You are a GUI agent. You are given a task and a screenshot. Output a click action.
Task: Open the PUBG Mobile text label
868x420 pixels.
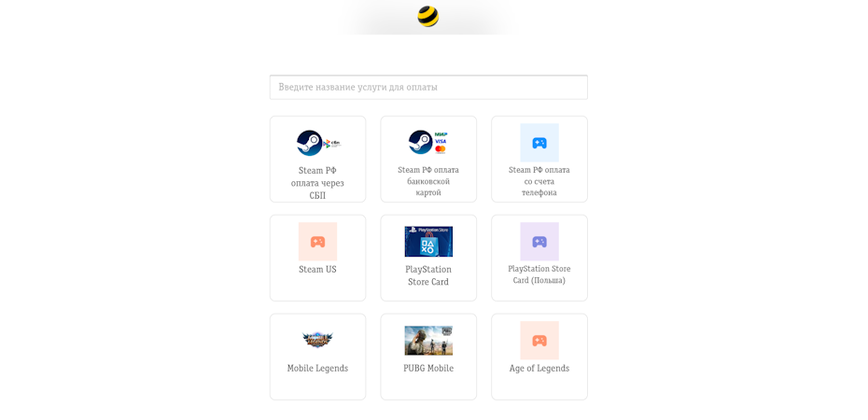[428, 369]
